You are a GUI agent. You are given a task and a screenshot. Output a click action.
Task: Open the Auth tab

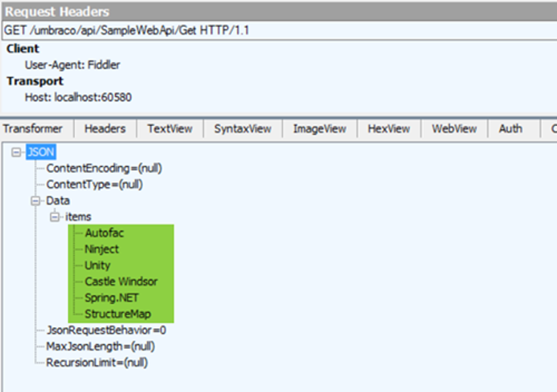point(511,129)
